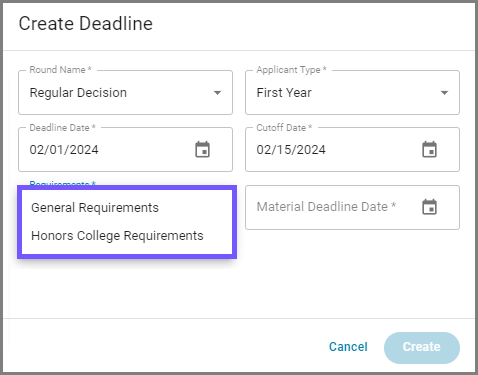The width and height of the screenshot is (478, 375).
Task: Select General Requirements from the list
Action: click(127, 208)
